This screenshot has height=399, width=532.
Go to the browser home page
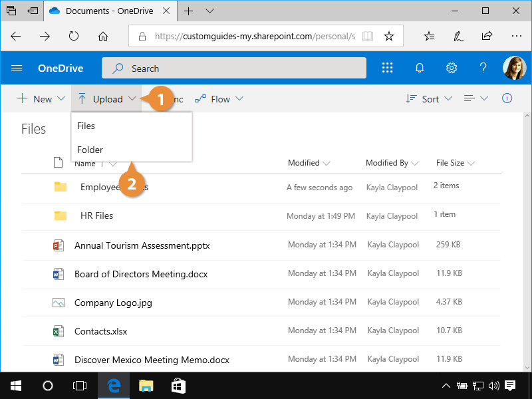coord(103,36)
